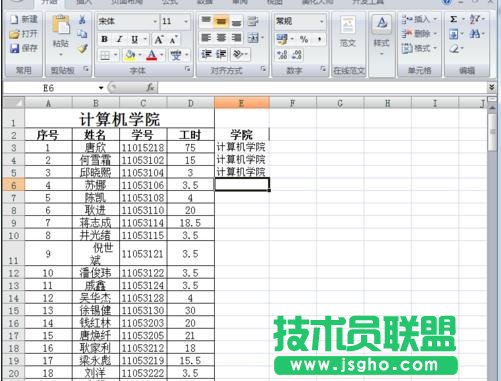Click the Cut scissors icon

pos(82,20)
